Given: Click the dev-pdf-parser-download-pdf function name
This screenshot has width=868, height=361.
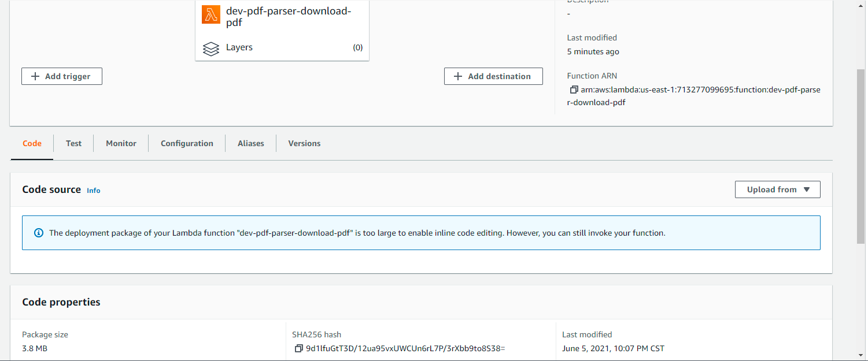Looking at the screenshot, I should coord(289,17).
